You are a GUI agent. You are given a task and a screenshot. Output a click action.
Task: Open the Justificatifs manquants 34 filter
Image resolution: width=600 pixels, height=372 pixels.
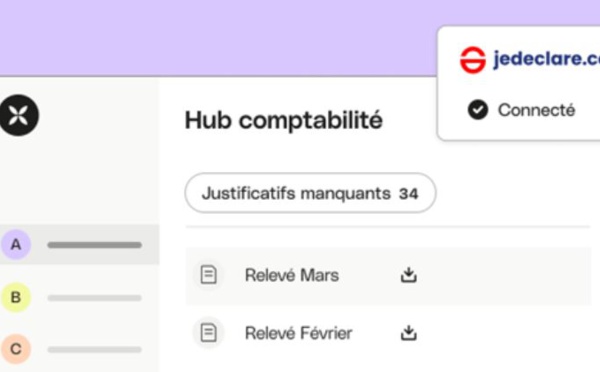pos(310,193)
